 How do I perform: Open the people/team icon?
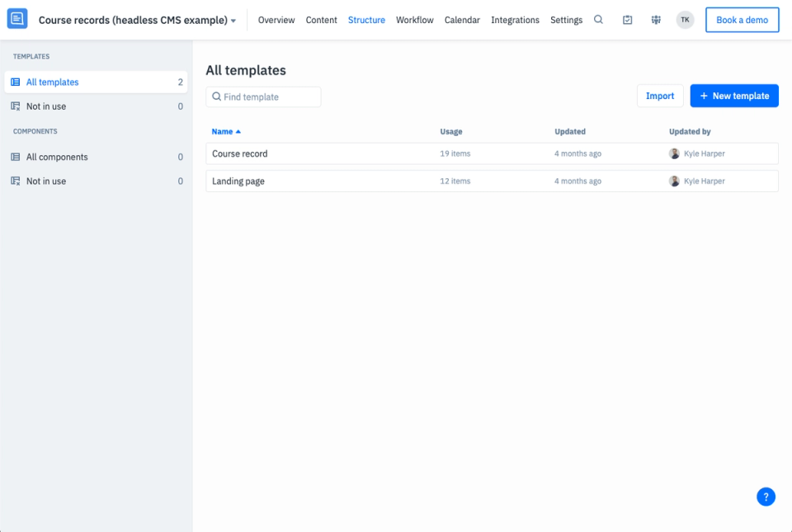(x=656, y=20)
